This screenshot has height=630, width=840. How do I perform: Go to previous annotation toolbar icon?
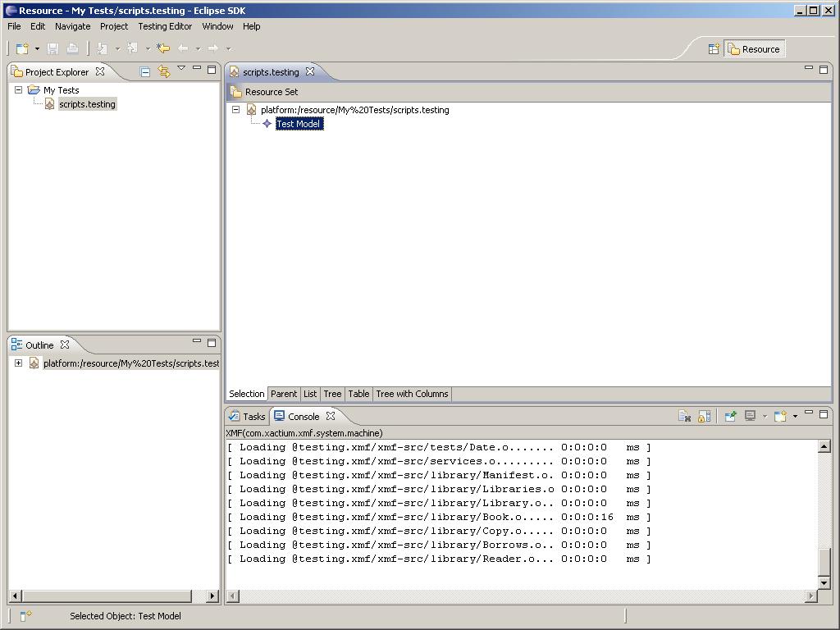coord(132,48)
